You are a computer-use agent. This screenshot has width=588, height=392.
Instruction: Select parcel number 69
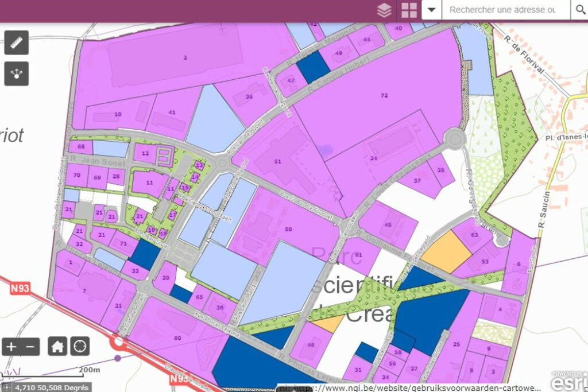pos(97,178)
